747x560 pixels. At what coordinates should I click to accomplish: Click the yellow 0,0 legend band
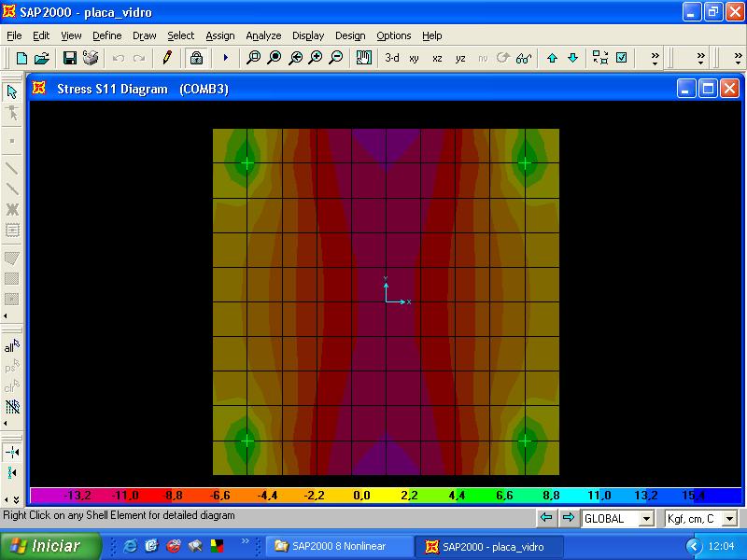point(361,496)
